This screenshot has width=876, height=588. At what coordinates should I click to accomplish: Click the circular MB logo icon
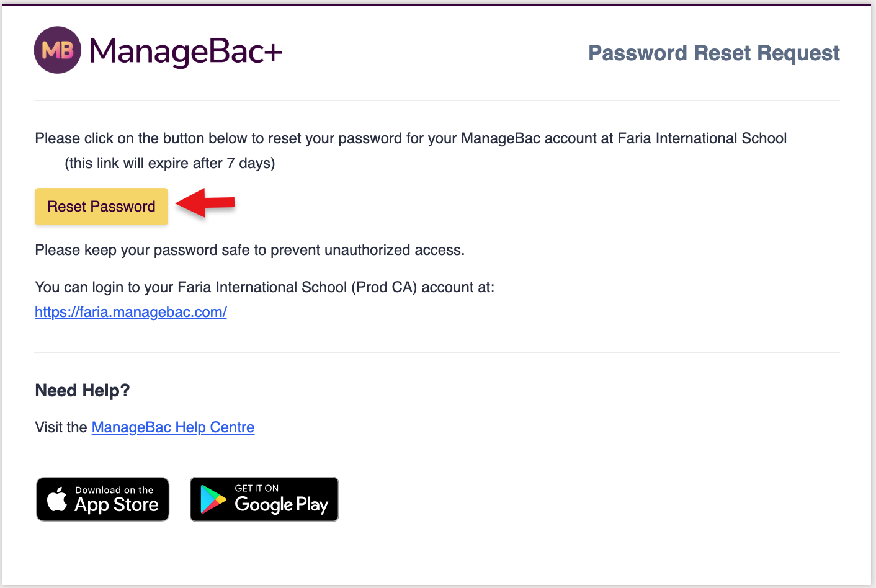57,50
